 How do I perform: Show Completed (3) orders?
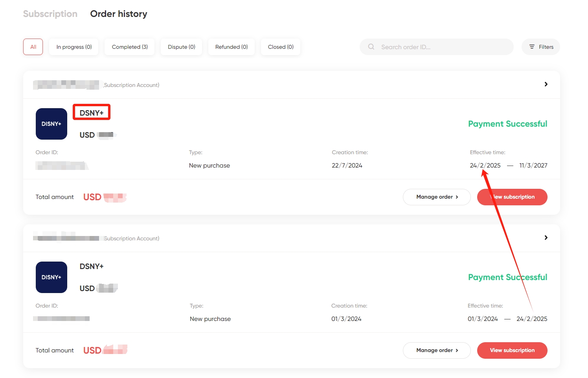[130, 47]
